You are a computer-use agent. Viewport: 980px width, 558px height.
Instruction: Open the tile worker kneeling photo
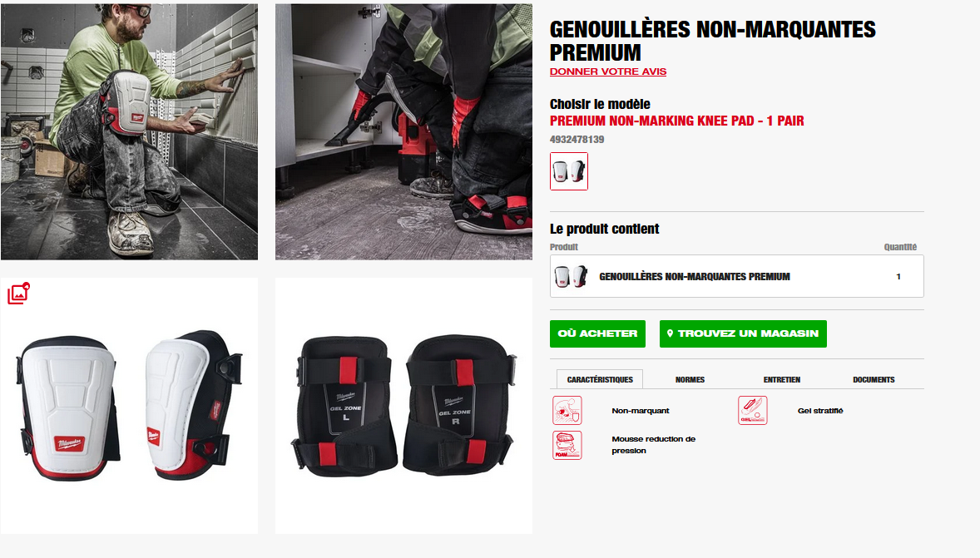tap(130, 131)
